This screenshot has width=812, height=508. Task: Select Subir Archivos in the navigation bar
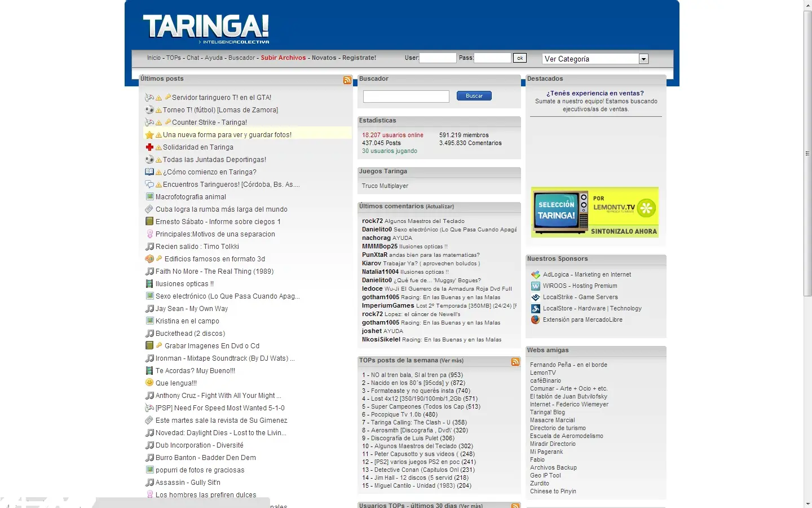283,58
